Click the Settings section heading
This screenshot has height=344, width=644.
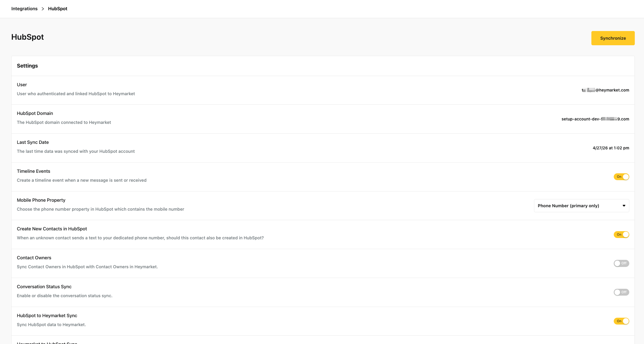pyautogui.click(x=27, y=66)
